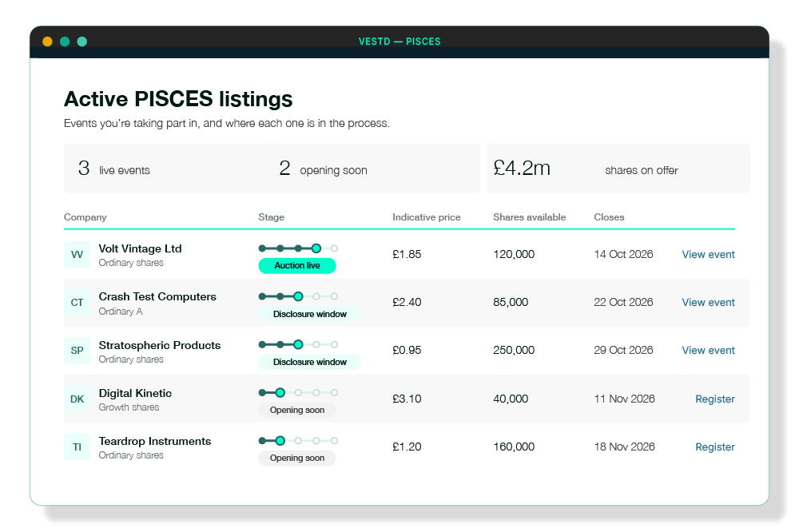This screenshot has width=799, height=532.
Task: Select the TI avatar for Teardrop Instruments
Action: [x=77, y=447]
